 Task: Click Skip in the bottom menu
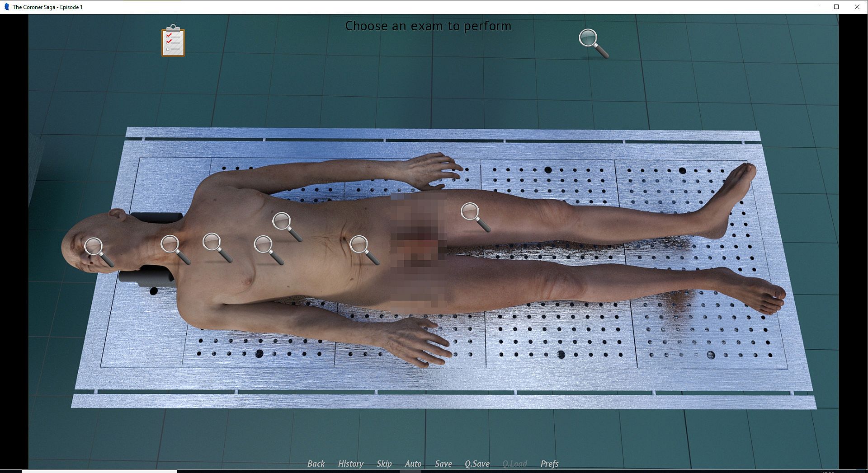click(x=384, y=464)
